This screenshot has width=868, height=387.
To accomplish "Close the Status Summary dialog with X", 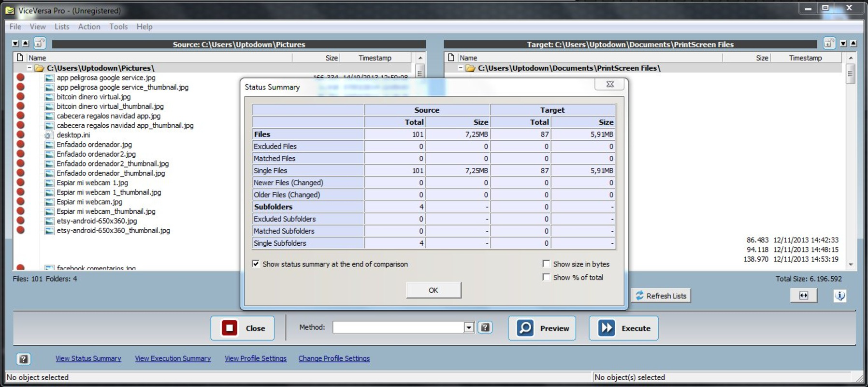I will 610,84.
